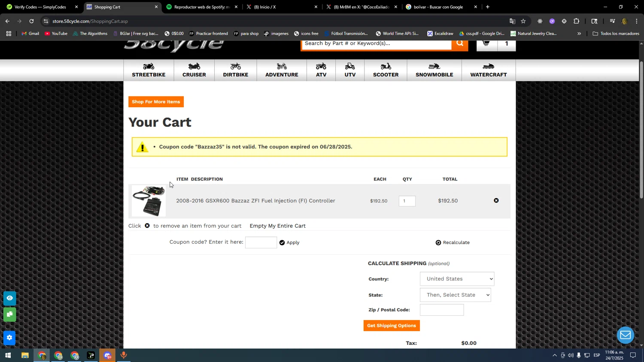Bookmark this page with the star
This screenshot has height=362, width=644.
[523, 21]
